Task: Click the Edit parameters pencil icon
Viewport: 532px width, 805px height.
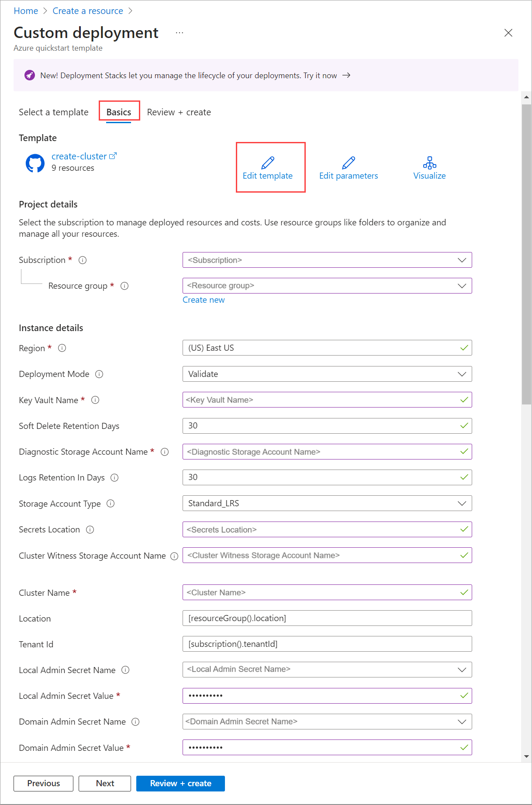Action: point(349,163)
